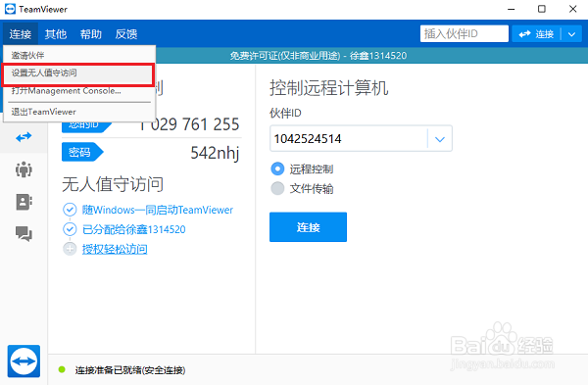This screenshot has height=385, width=588.
Task: Minimize the TeamViewer window
Action: coord(512,9)
